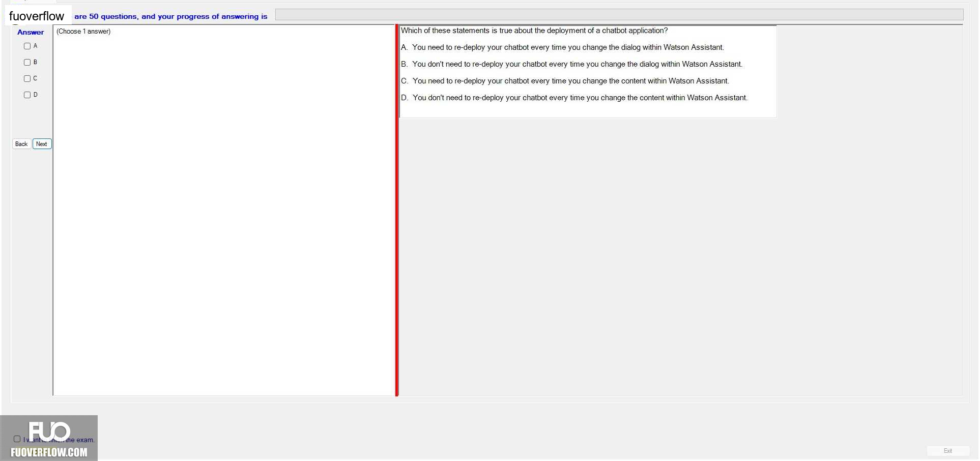This screenshot has width=980, height=461.
Task: Click the answering progress bar
Action: tap(619, 15)
